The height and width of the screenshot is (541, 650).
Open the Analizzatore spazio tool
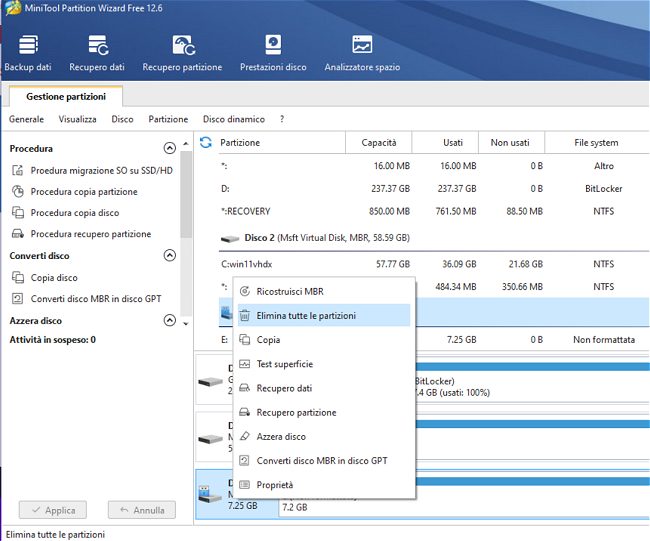tap(362, 53)
